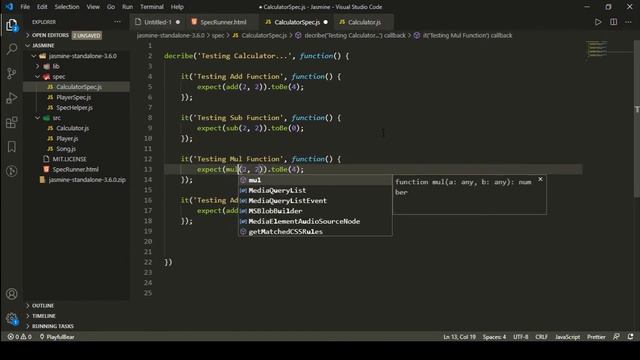Screen dimensions: 640x360
Task: Open Calculator.js in the src folder
Action: click(72, 128)
